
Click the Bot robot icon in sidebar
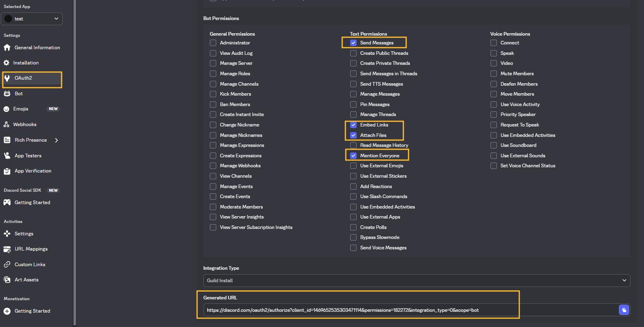click(7, 94)
